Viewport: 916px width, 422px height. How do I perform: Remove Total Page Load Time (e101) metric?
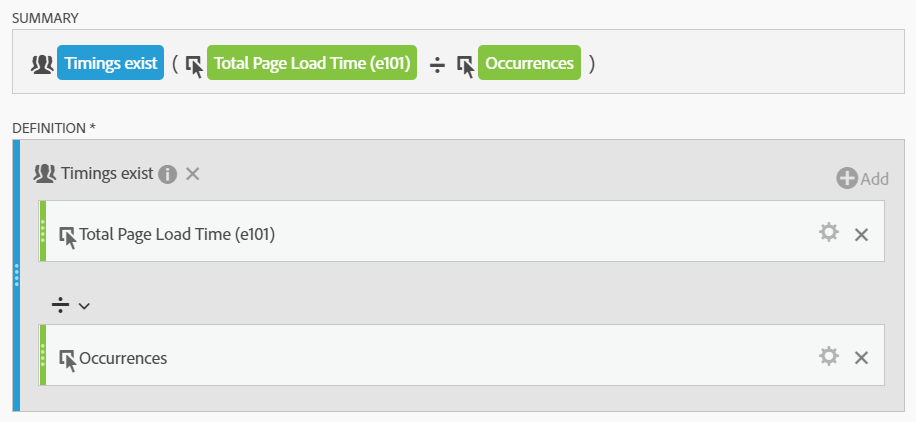[861, 235]
